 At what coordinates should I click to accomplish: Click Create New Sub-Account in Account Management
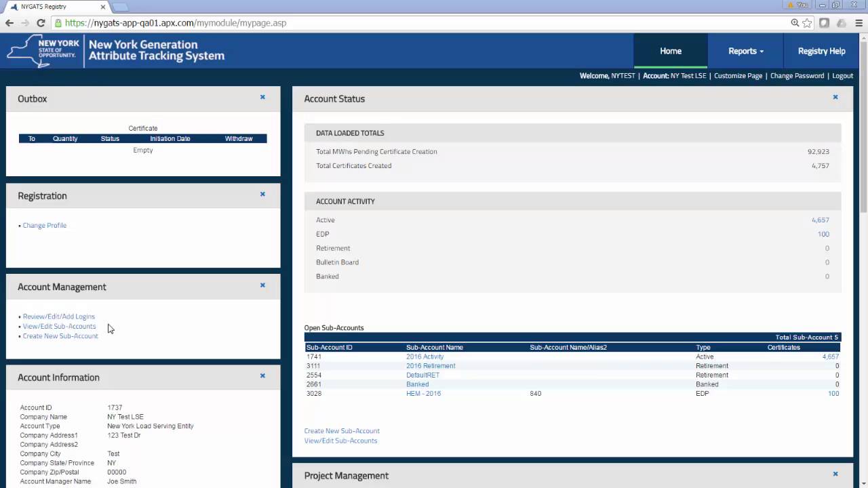[60, 336]
